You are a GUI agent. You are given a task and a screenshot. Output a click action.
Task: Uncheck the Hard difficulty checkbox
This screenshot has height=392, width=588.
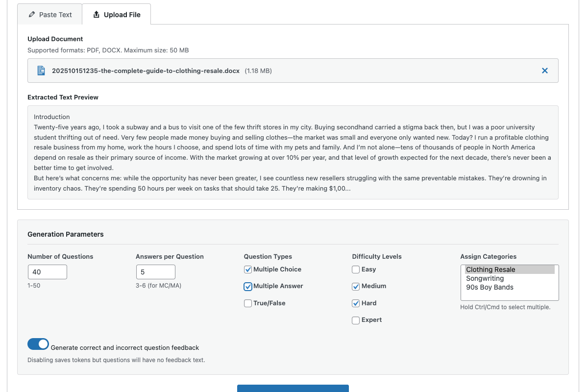[x=356, y=303]
